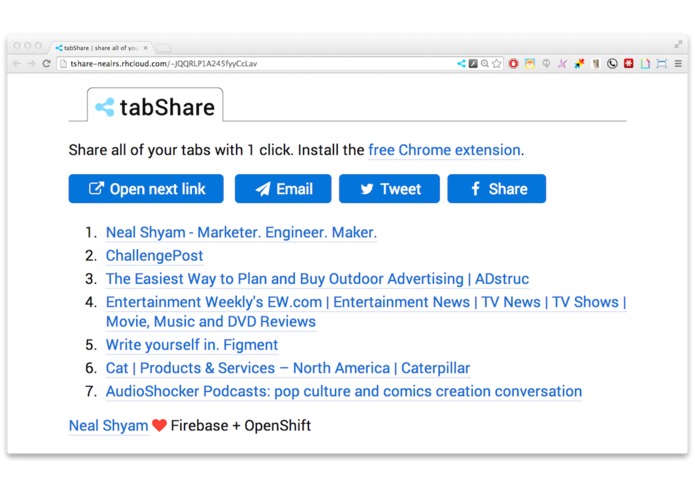The height and width of the screenshot is (494, 695).
Task: Click the red circular extension icon
Action: coord(513,64)
